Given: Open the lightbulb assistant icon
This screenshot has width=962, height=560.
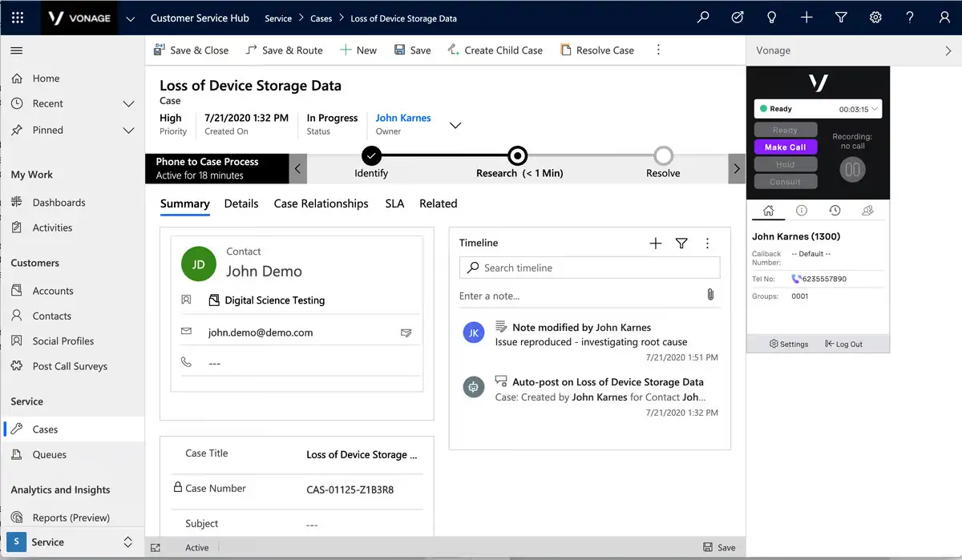Looking at the screenshot, I should coord(772,18).
